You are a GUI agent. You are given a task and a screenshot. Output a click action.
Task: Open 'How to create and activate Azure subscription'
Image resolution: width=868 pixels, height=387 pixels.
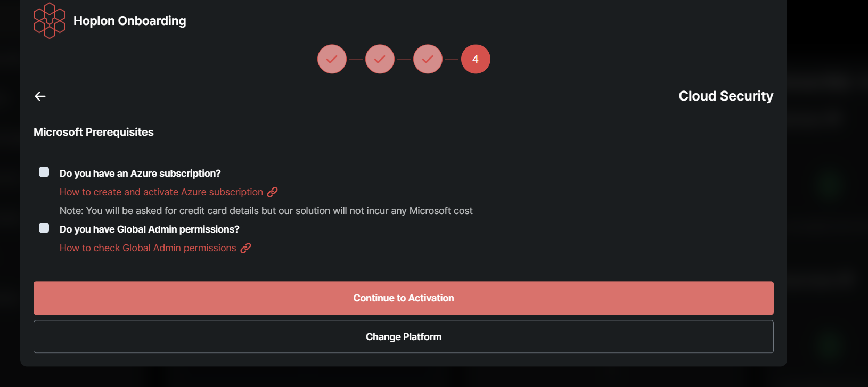point(161,192)
